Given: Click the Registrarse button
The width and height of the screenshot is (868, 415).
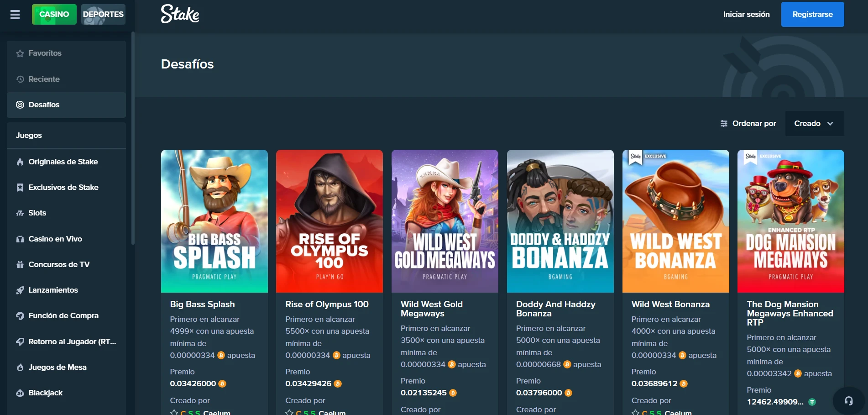Looking at the screenshot, I should tap(812, 14).
